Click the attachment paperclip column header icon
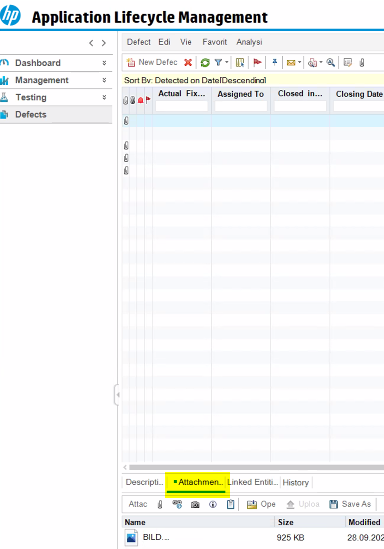 coord(126,100)
